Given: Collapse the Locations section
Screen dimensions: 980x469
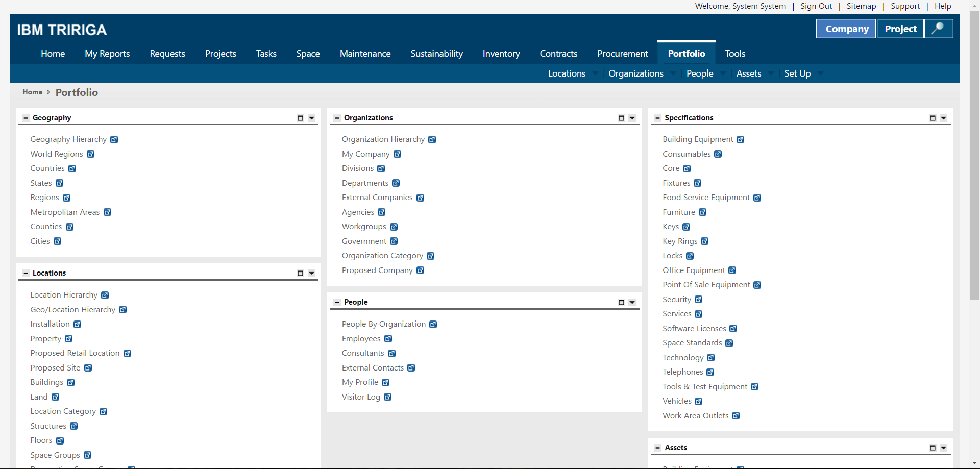Looking at the screenshot, I should click(26, 274).
